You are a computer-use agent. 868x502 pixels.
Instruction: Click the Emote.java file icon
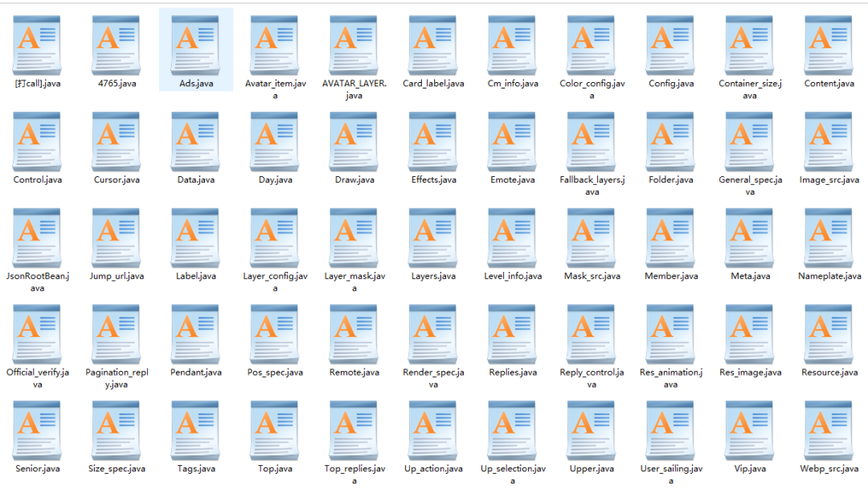coord(512,142)
